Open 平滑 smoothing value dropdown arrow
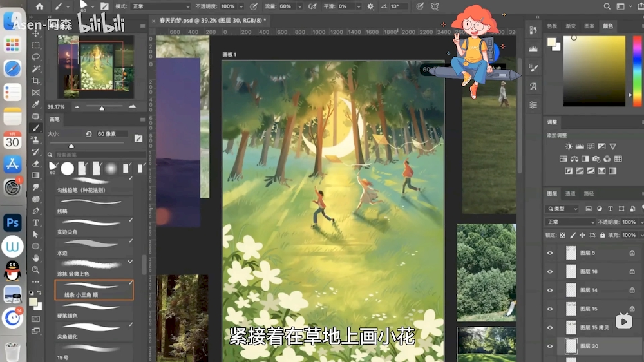The height and width of the screenshot is (362, 644). pyautogui.click(x=359, y=6)
